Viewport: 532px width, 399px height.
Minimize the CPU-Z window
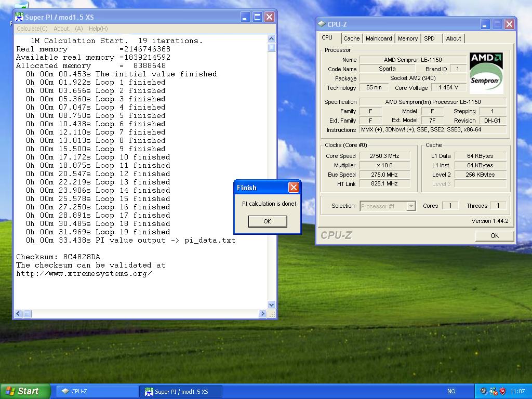pos(485,24)
